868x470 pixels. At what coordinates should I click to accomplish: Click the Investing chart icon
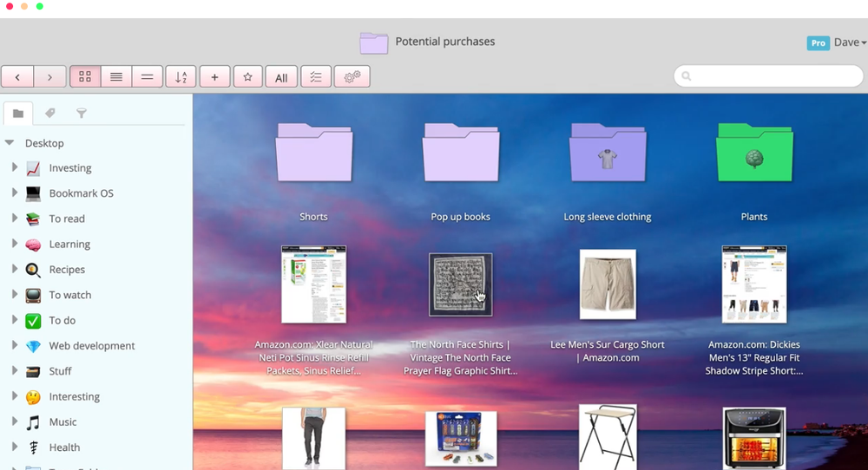[x=33, y=168]
